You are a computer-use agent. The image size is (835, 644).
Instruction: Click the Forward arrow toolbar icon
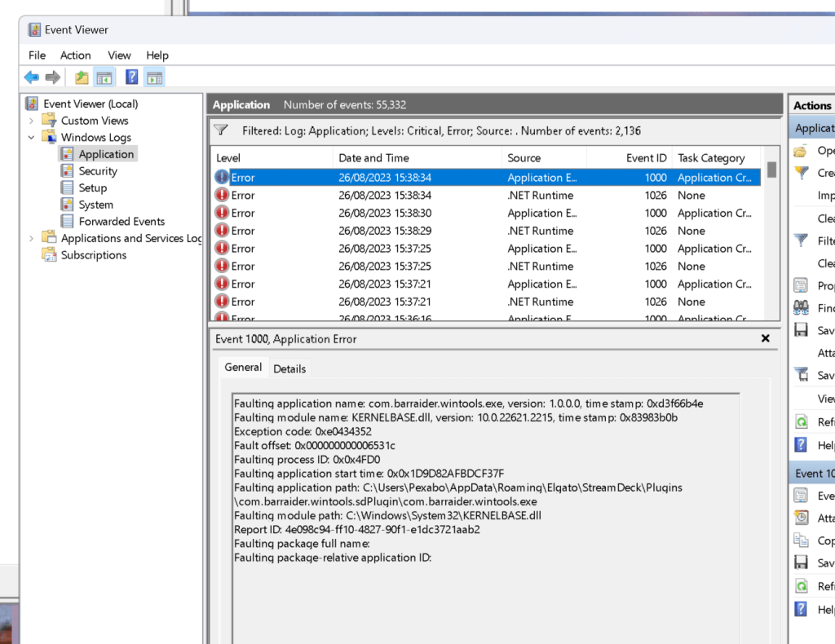coord(53,77)
